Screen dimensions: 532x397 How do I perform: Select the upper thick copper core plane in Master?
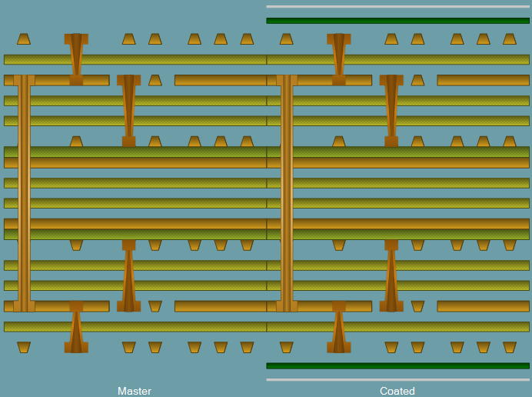coord(135,162)
